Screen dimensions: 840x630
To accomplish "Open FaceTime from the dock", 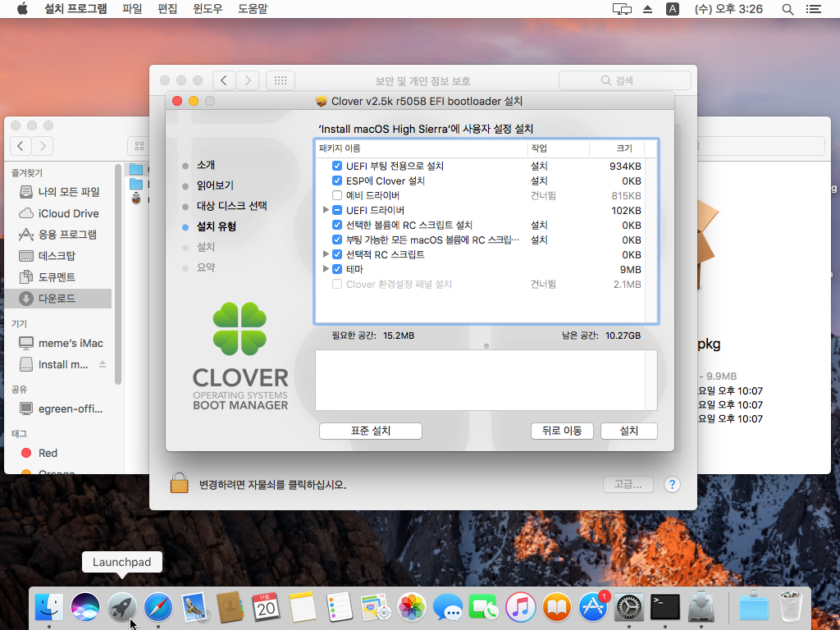I will (x=484, y=607).
